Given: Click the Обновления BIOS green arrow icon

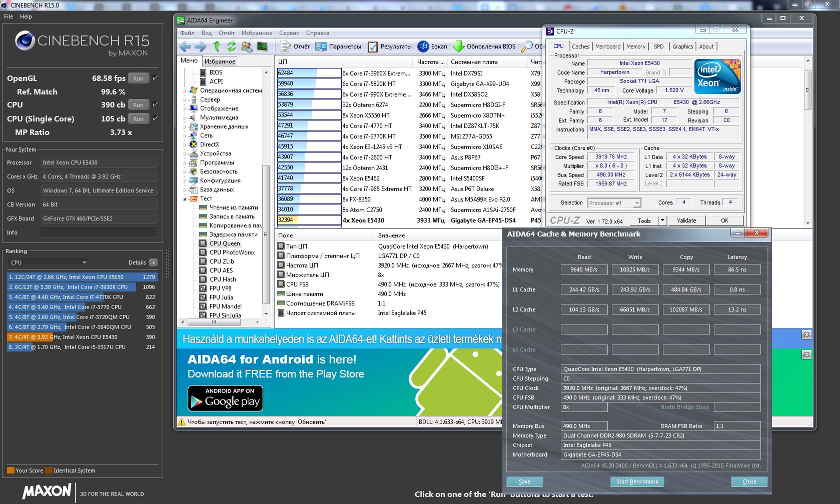Looking at the screenshot, I should [458, 46].
